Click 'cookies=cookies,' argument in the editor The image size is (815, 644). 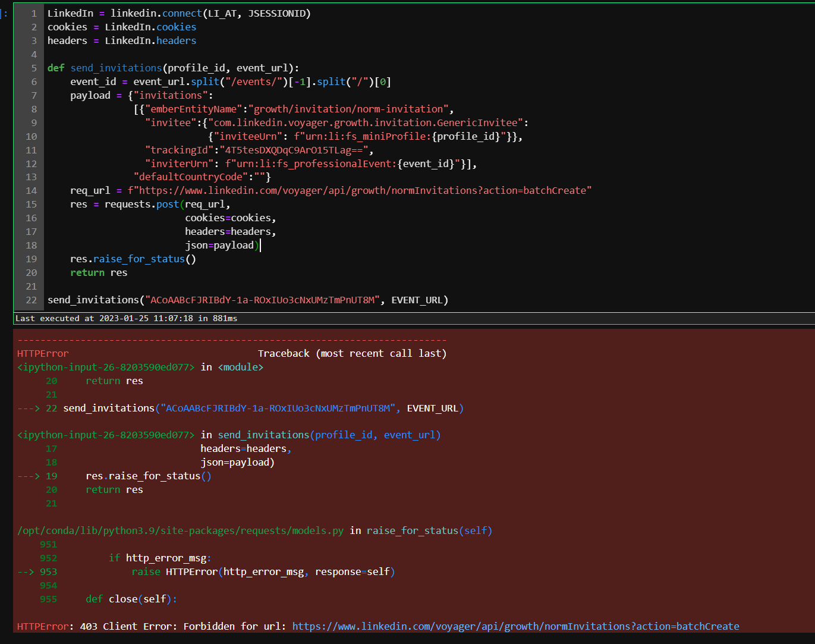click(231, 218)
